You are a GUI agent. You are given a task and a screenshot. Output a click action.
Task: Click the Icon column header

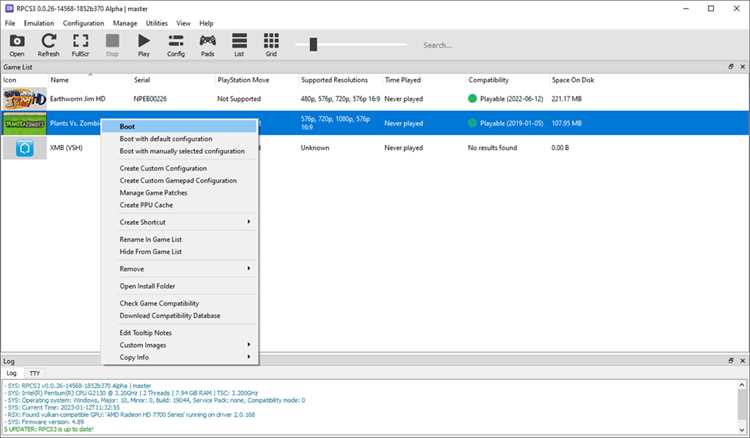coord(10,80)
